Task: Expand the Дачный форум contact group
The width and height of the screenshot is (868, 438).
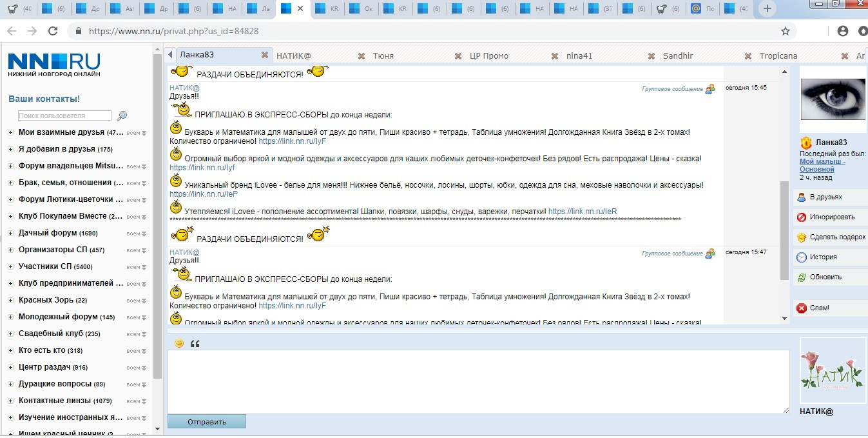Action: pos(10,234)
